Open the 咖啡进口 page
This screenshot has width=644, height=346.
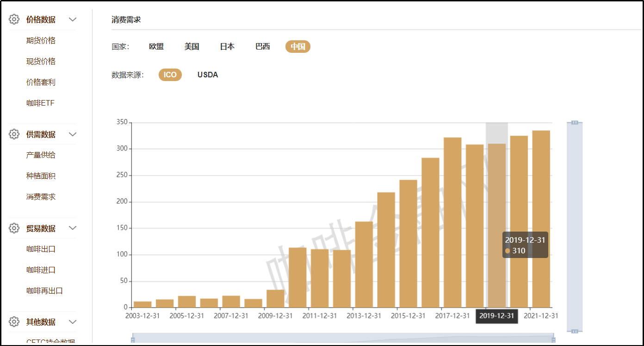pos(41,270)
